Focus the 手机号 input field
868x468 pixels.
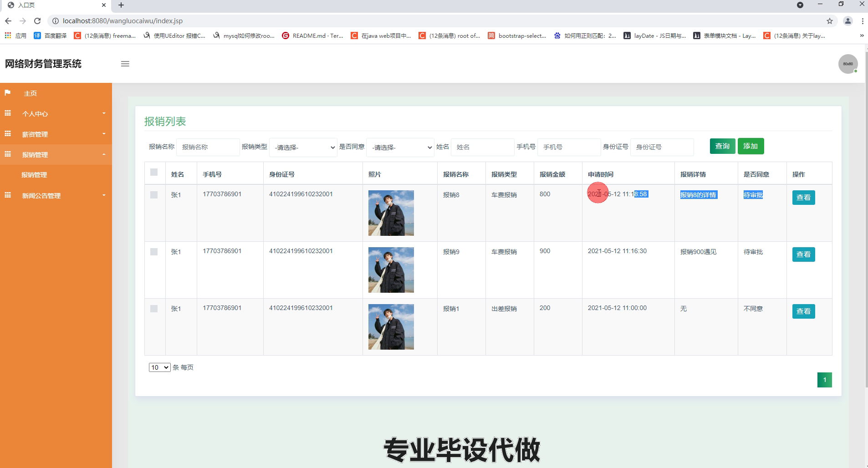[569, 147]
